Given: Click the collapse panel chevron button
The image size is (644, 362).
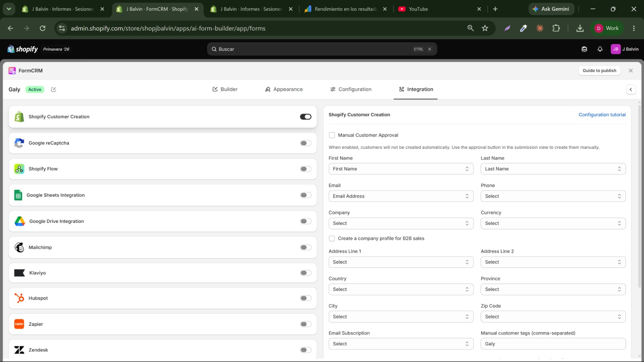Looking at the screenshot, I should (x=631, y=89).
